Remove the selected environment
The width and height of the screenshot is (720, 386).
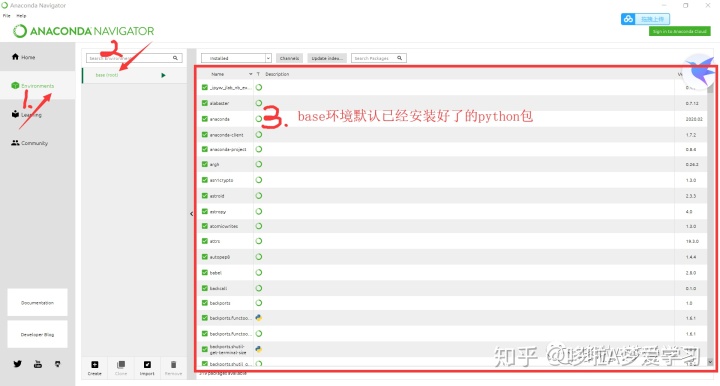(x=173, y=368)
